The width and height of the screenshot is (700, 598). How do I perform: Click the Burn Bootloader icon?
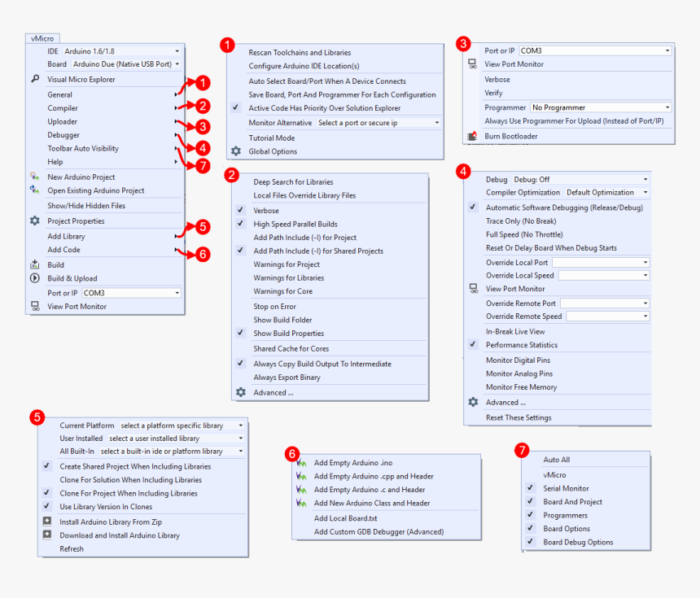[x=472, y=136]
